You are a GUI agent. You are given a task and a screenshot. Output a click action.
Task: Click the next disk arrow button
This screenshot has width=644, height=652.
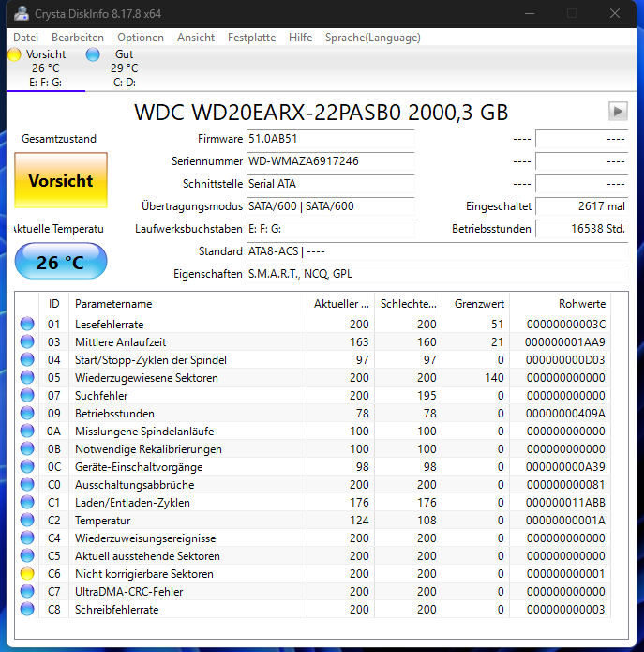click(618, 111)
